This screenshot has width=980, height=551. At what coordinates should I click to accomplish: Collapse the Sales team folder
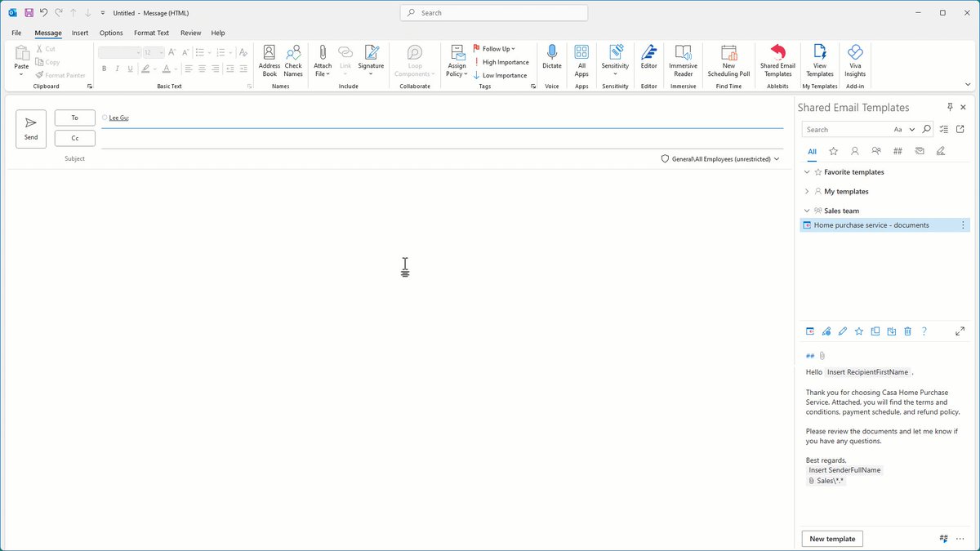point(808,211)
